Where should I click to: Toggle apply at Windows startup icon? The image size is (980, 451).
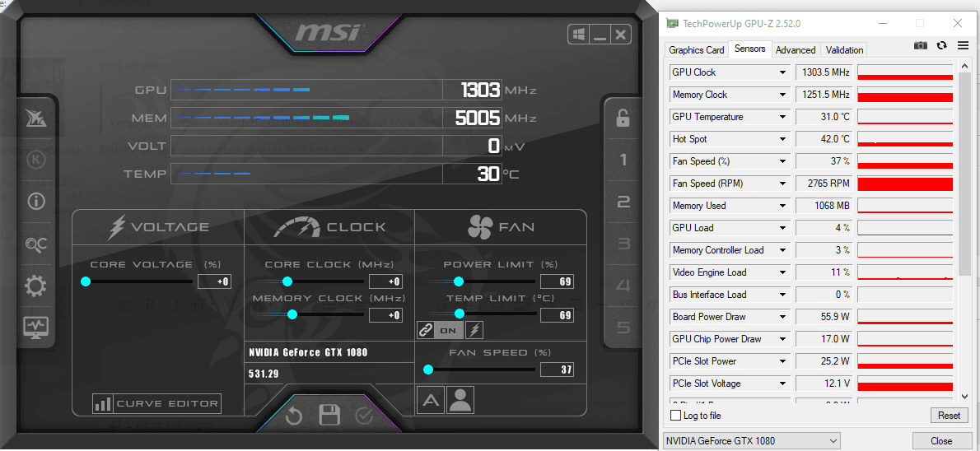580,35
